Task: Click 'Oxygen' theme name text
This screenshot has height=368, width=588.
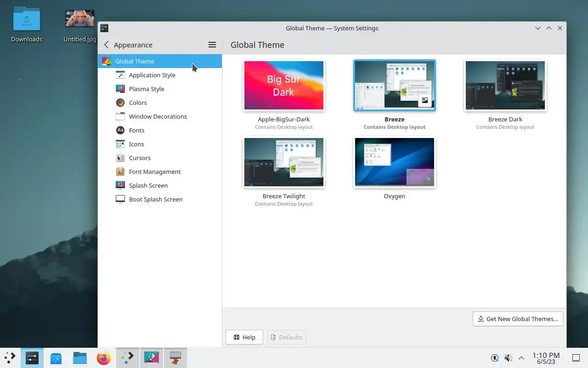Action: 395,196
